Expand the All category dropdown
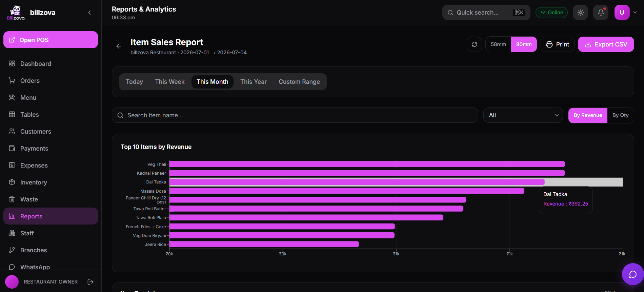This screenshot has height=292, width=644. [523, 115]
